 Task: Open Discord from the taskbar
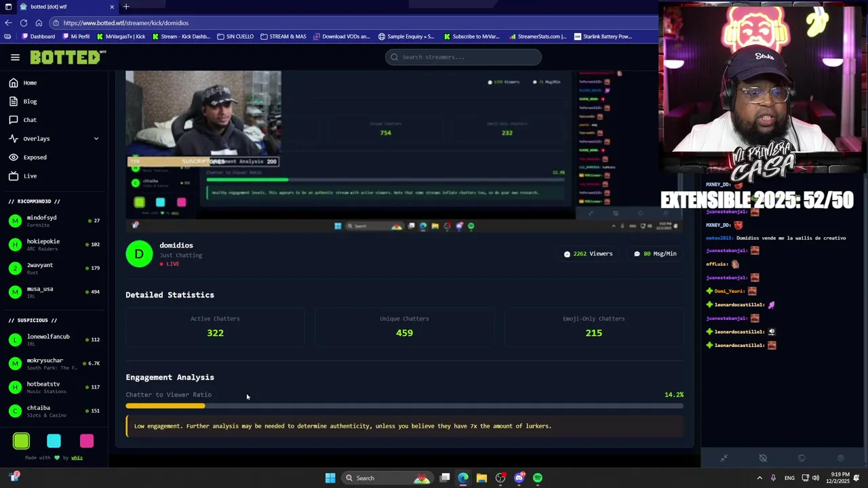[x=519, y=478]
